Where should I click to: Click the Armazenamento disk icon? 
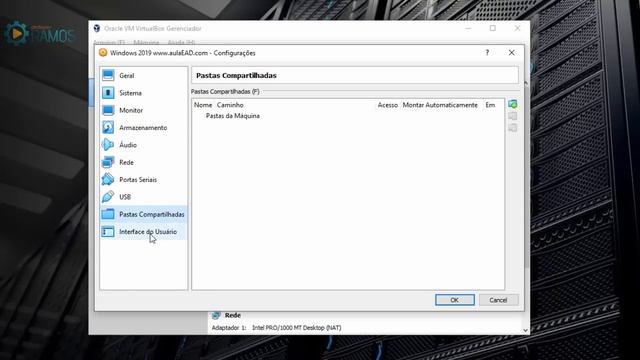108,127
